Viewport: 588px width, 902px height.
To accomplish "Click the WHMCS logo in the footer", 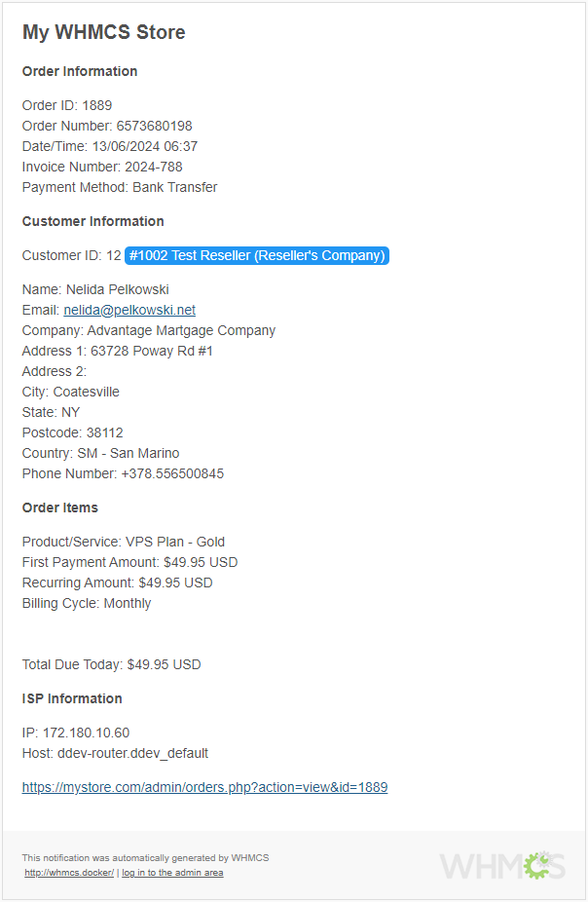I will [501, 865].
